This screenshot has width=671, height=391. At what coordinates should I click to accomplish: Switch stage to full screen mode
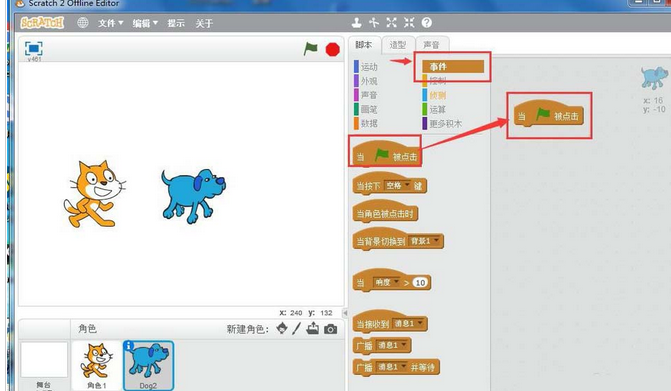click(33, 48)
